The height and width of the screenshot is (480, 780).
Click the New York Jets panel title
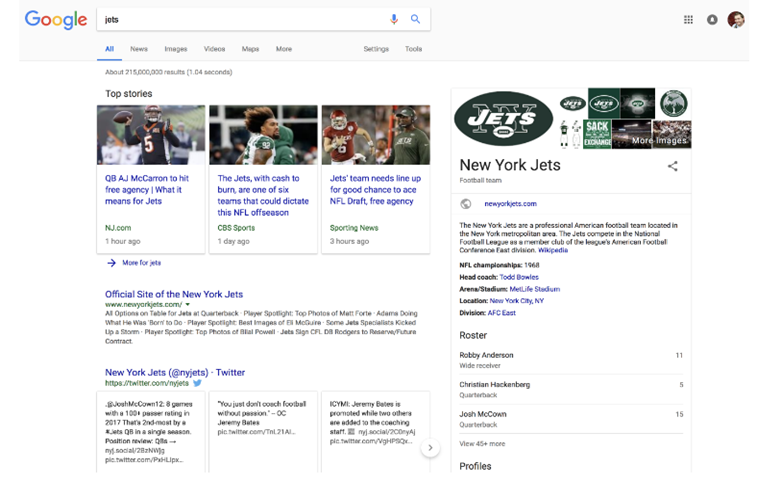510,165
